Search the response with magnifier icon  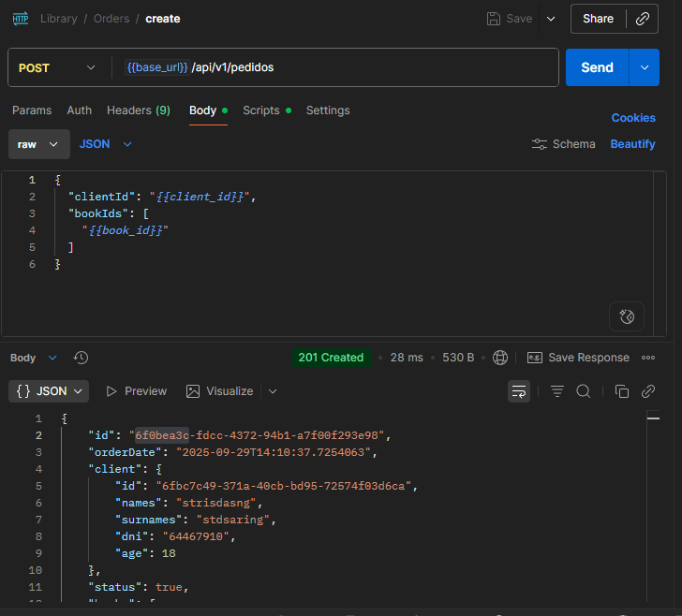click(584, 391)
